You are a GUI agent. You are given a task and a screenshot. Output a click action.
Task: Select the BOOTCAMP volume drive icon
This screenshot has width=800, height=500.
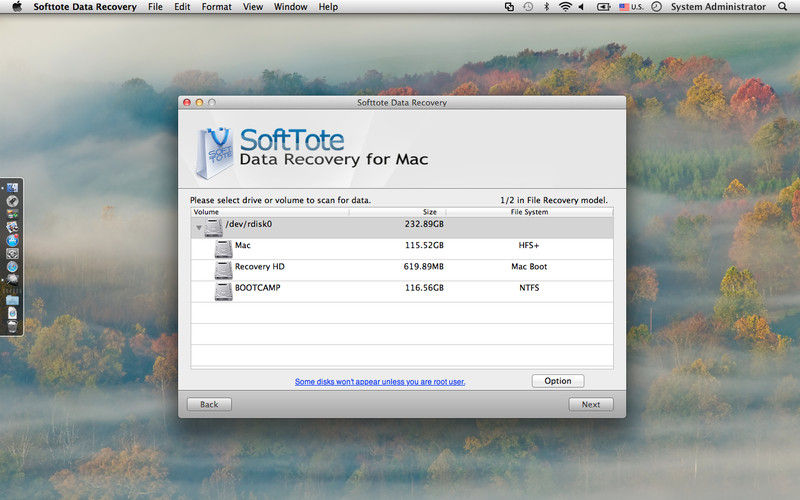(223, 292)
